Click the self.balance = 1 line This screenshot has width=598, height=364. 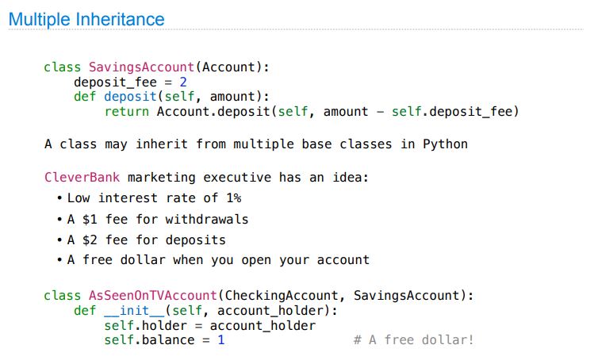(164, 340)
